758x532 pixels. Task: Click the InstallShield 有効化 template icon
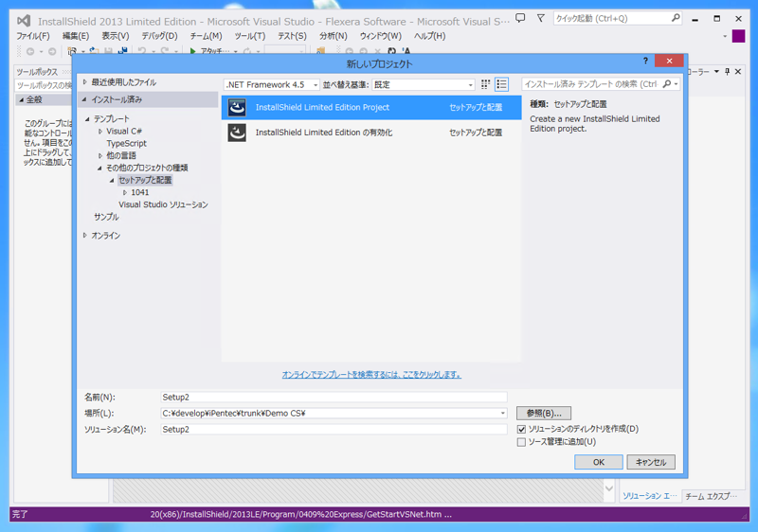point(237,133)
